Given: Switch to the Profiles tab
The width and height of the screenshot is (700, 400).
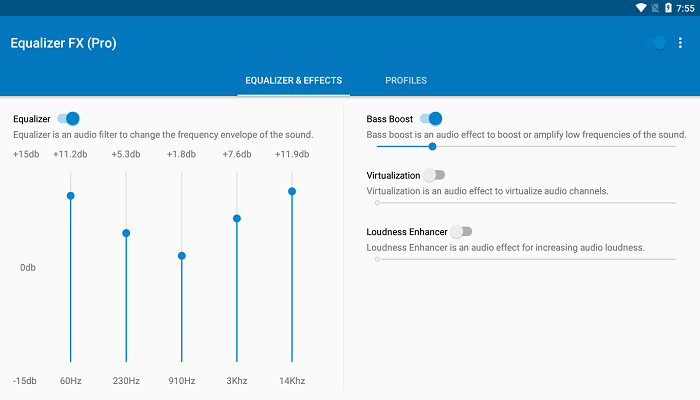Looking at the screenshot, I should click(406, 81).
